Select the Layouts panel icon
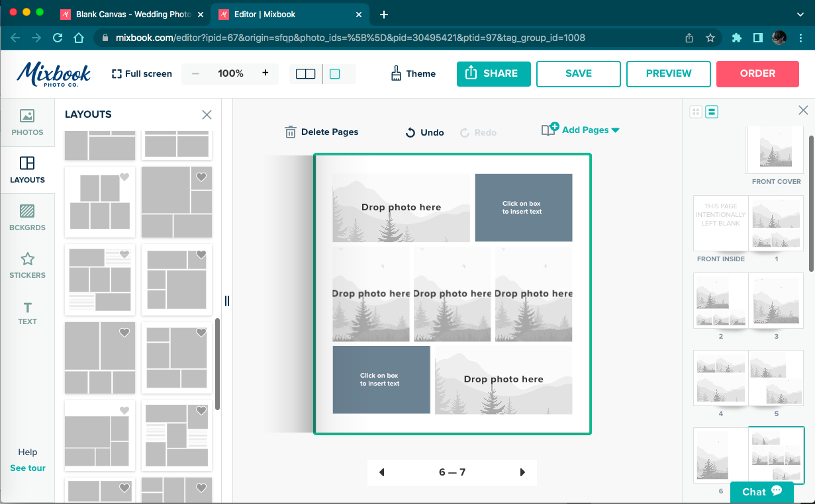 [x=27, y=169]
